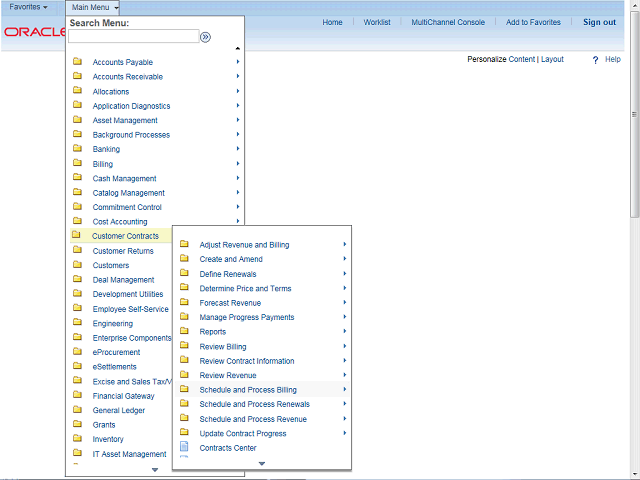Click the search go arrow button
640x480 pixels.
(206, 37)
